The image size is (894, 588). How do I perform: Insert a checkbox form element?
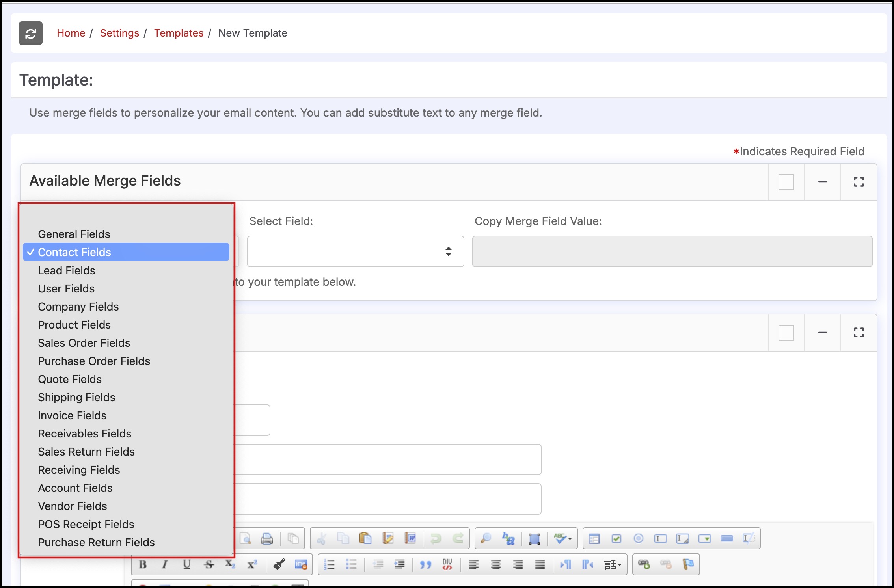coord(616,538)
